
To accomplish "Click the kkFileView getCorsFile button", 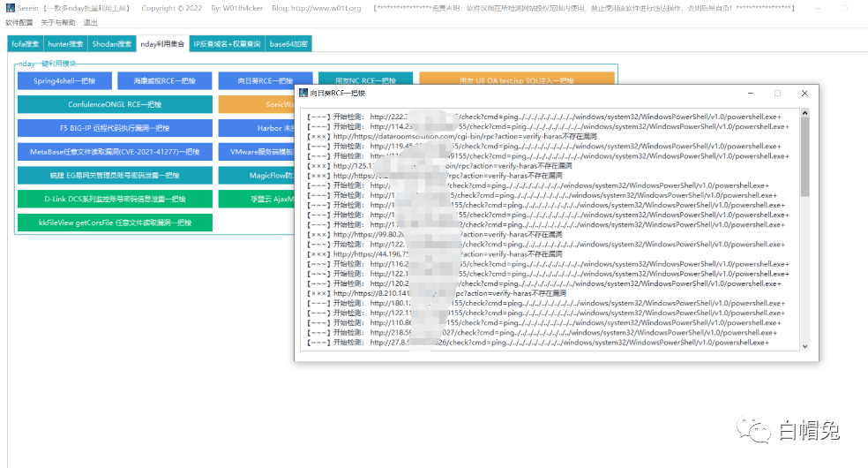I will click(x=115, y=223).
